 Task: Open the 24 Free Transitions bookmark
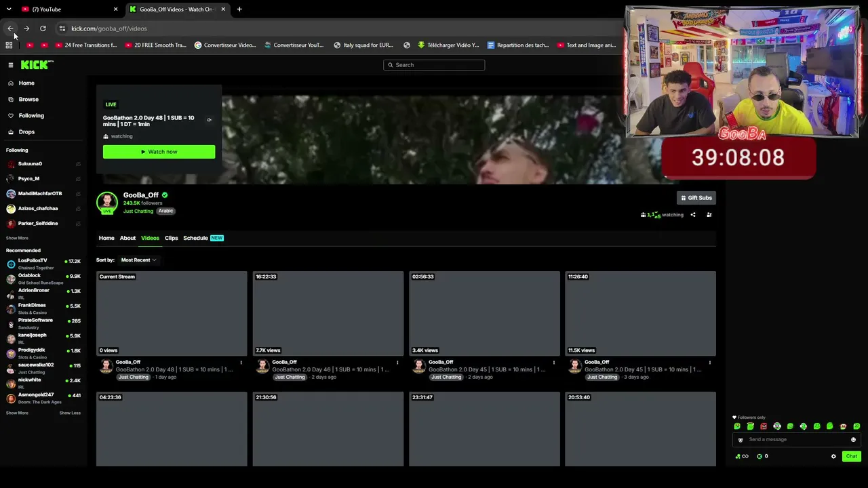86,45
